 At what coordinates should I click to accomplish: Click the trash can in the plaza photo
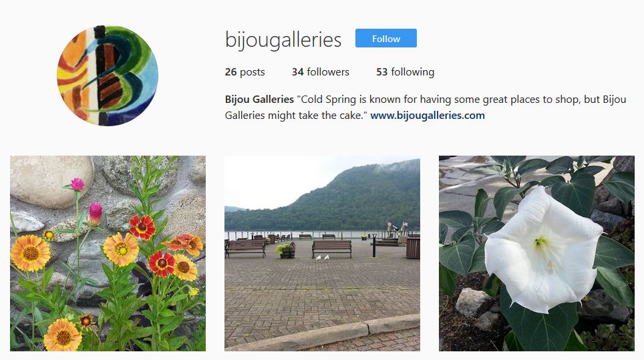tap(413, 248)
